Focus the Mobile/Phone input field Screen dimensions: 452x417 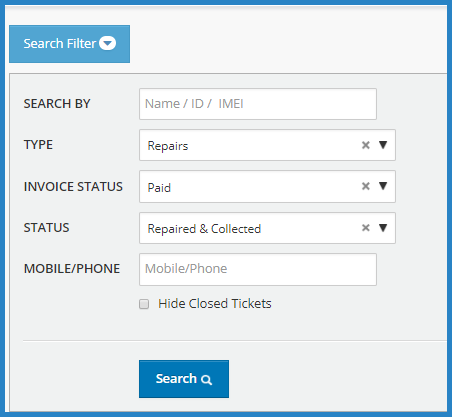point(258,269)
